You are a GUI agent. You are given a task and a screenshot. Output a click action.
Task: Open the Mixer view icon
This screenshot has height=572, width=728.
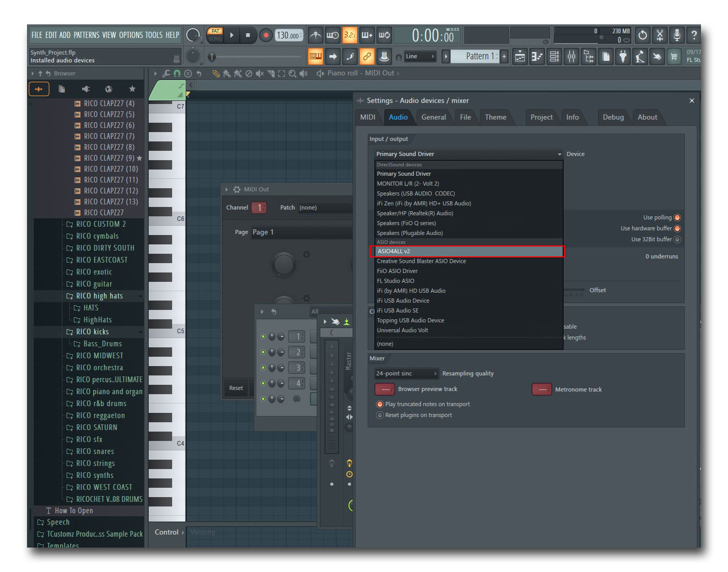[x=571, y=57]
